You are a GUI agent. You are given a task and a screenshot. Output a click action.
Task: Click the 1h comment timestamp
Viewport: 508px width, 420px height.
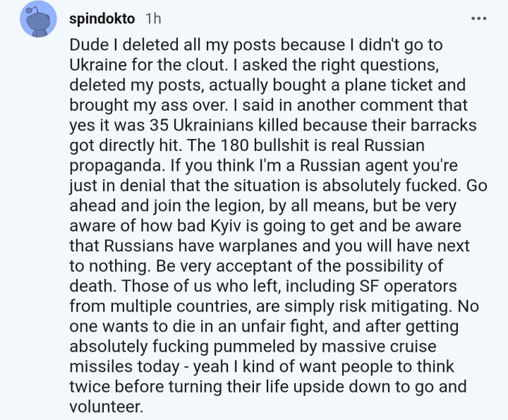pyautogui.click(x=152, y=16)
